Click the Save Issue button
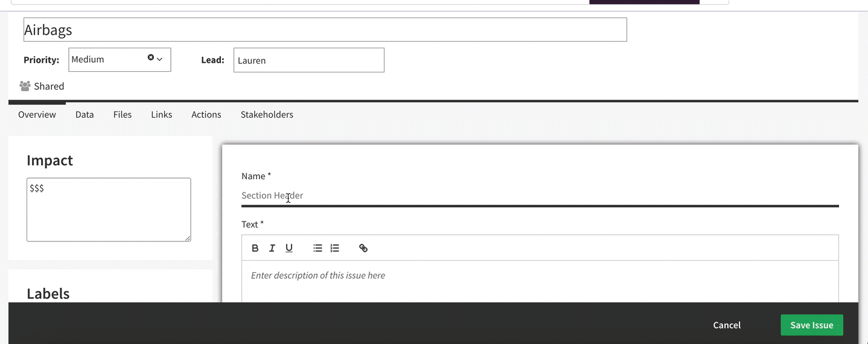This screenshot has width=868, height=344. pyautogui.click(x=812, y=325)
